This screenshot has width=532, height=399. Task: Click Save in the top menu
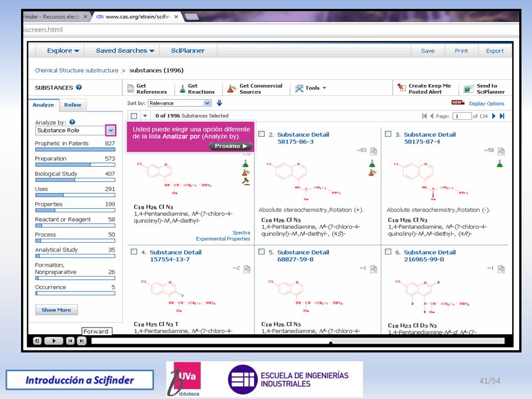pyautogui.click(x=427, y=51)
